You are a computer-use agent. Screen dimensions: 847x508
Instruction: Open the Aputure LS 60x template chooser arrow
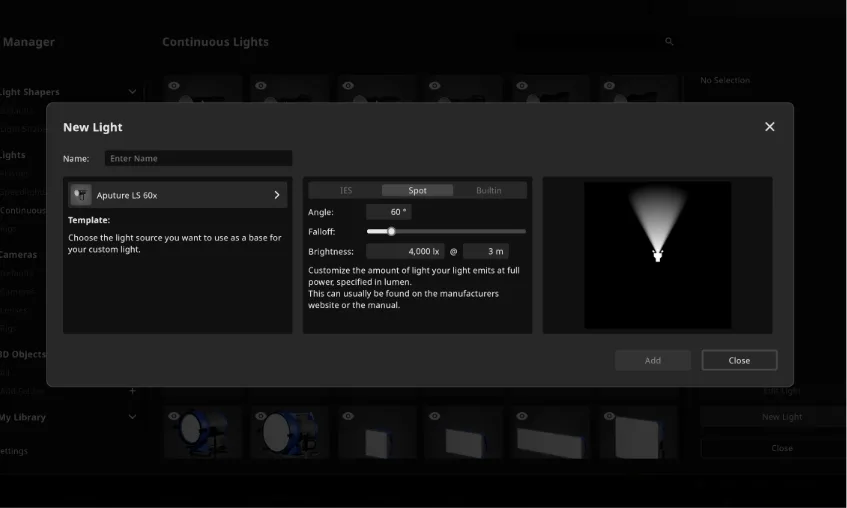pyautogui.click(x=277, y=195)
